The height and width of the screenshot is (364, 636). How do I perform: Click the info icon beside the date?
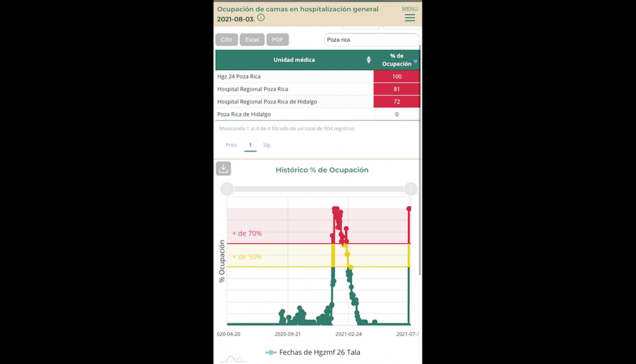[x=261, y=18]
